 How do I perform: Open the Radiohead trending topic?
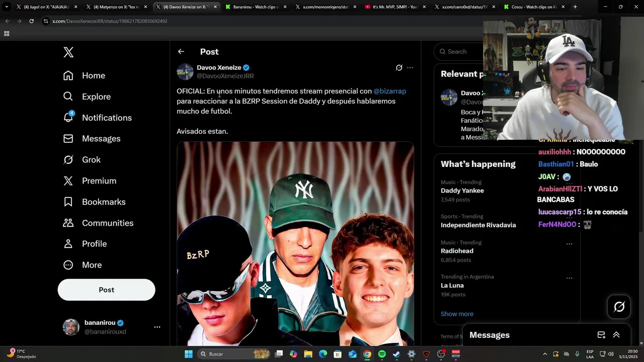457,251
